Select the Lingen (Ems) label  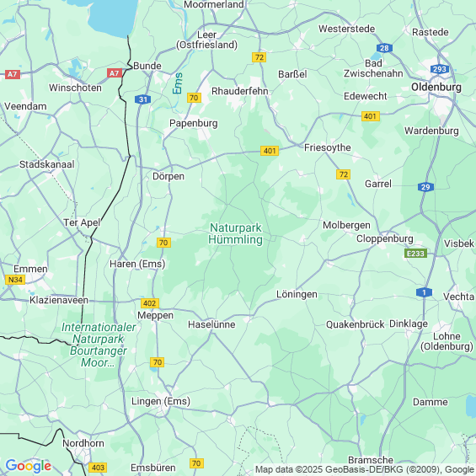tap(161, 401)
